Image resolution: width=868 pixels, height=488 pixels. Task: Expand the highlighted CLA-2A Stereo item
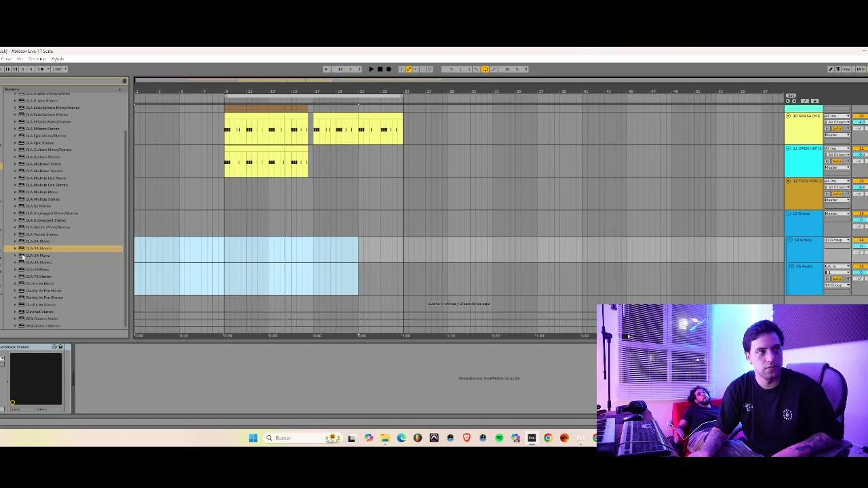tap(15, 249)
